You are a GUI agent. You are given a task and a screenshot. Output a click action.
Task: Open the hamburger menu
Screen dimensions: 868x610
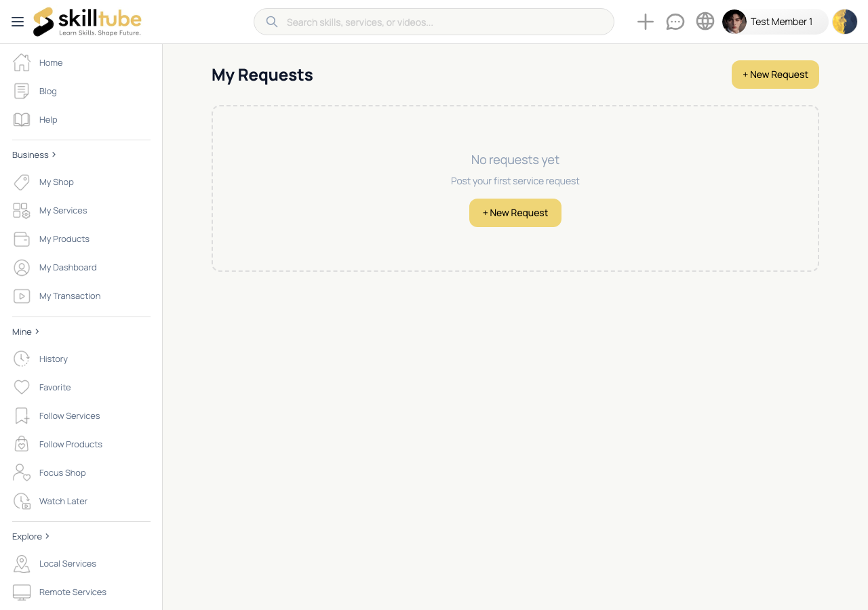tap(18, 22)
